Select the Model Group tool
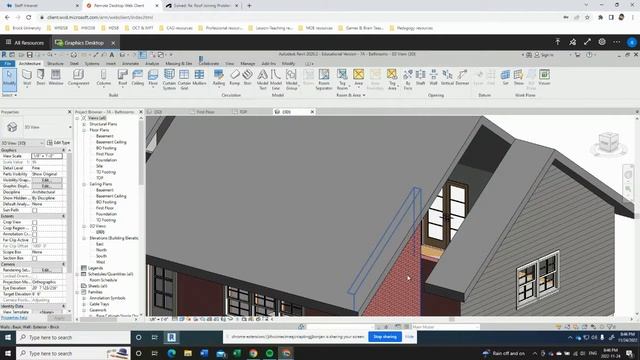This screenshot has height=360, width=640. coord(291,79)
